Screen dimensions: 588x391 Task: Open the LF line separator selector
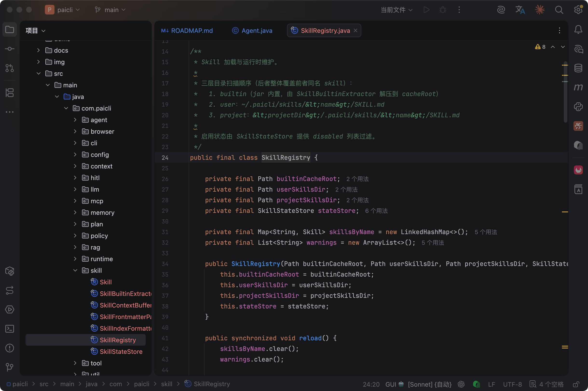pyautogui.click(x=492, y=384)
